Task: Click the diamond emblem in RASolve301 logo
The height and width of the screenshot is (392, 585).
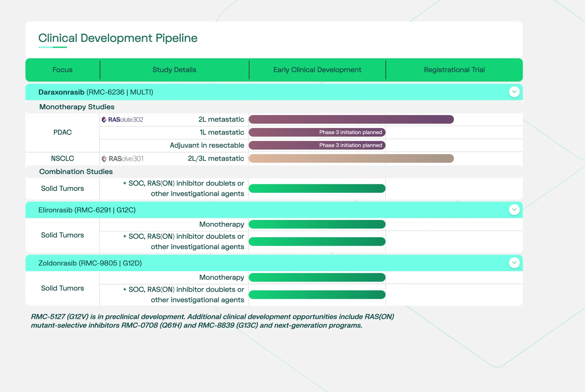Action: (x=104, y=158)
